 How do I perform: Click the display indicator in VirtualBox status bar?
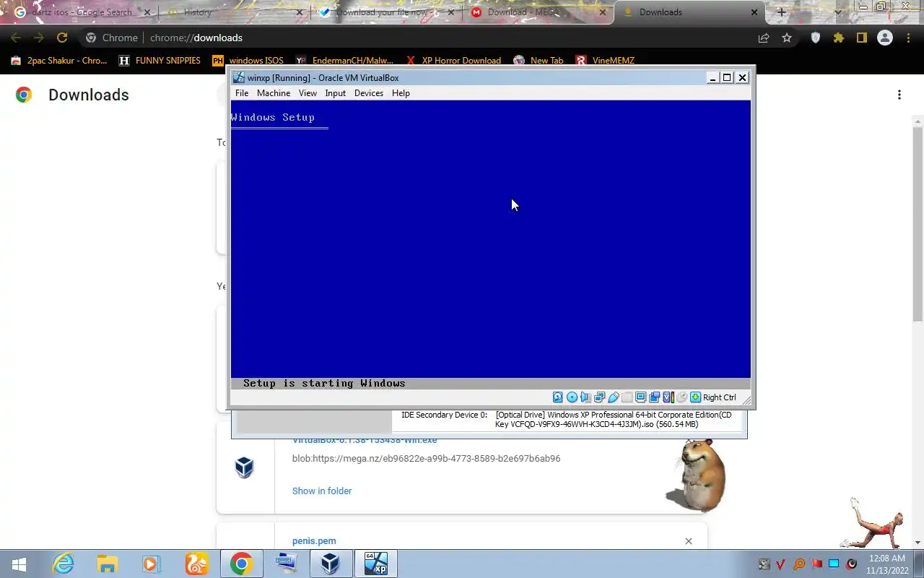point(640,397)
